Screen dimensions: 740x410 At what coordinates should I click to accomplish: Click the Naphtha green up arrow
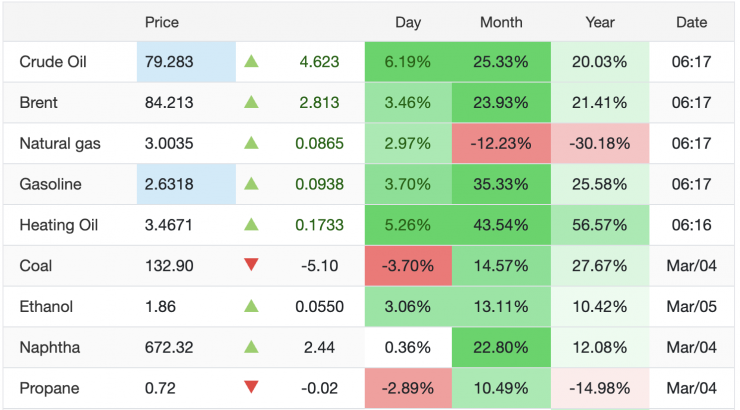tap(252, 347)
